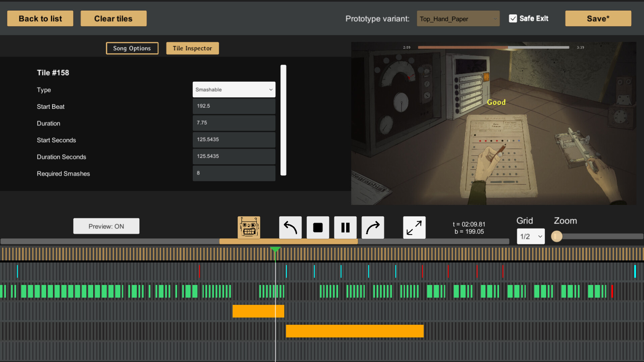Click the Start Seconds input field
The image size is (644, 362).
point(234,139)
